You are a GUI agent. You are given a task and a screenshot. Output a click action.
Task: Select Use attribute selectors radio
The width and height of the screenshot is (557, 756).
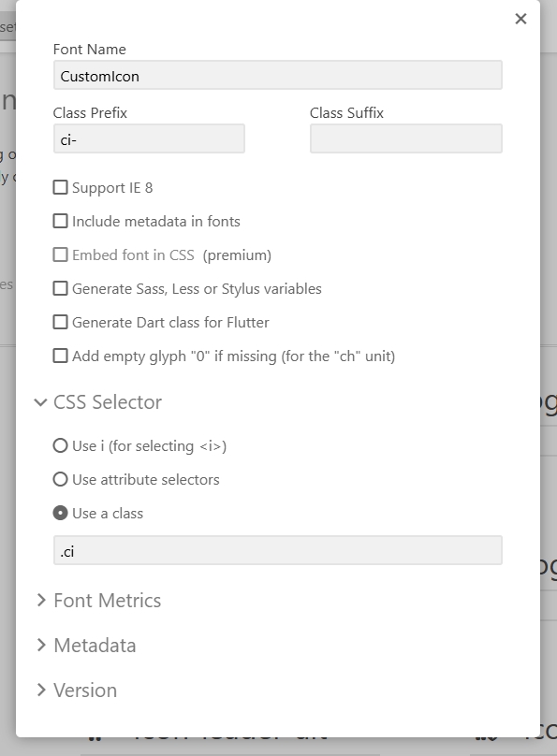click(x=60, y=479)
